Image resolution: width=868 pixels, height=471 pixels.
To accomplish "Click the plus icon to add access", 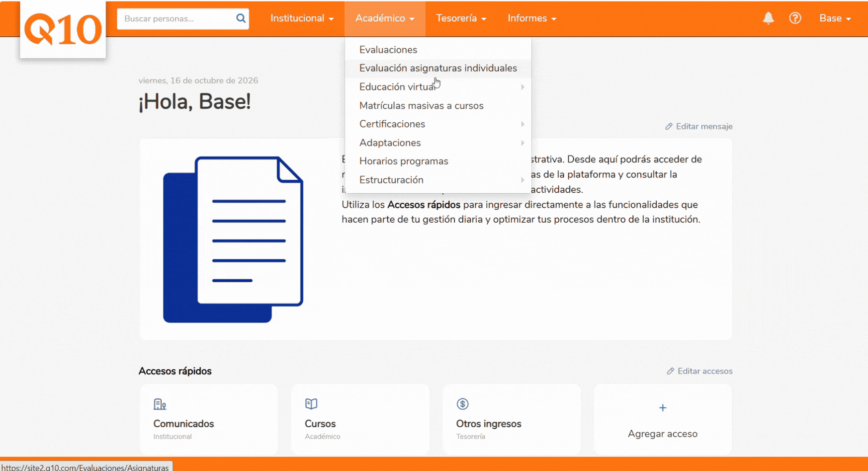I will (x=662, y=408).
